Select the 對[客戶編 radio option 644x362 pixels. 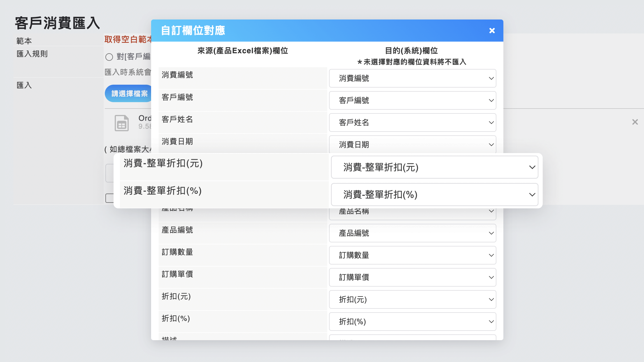pos(109,57)
